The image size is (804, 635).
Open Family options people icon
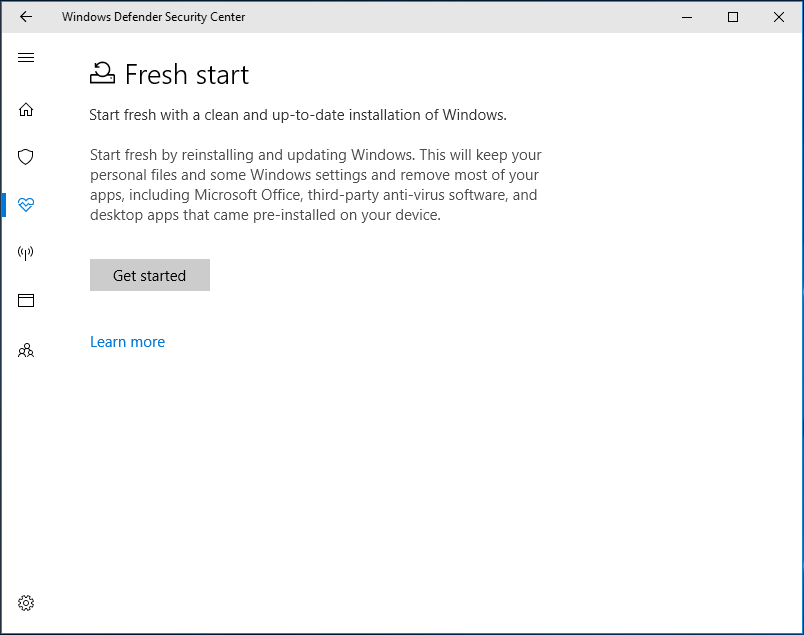(x=26, y=351)
